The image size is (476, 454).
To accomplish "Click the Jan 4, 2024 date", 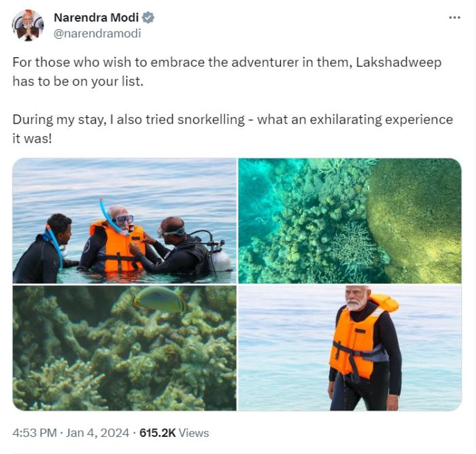I will pos(101,433).
